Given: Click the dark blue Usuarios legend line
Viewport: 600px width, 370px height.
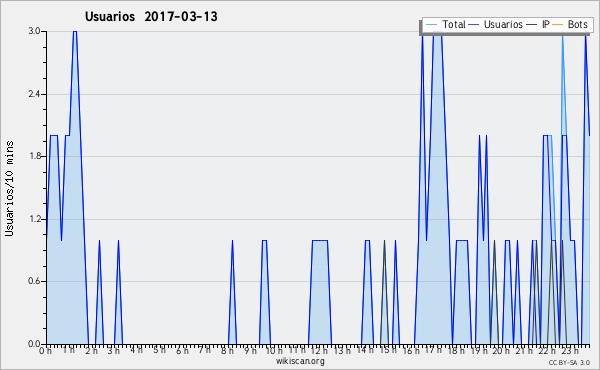Looking at the screenshot, I should (474, 25).
